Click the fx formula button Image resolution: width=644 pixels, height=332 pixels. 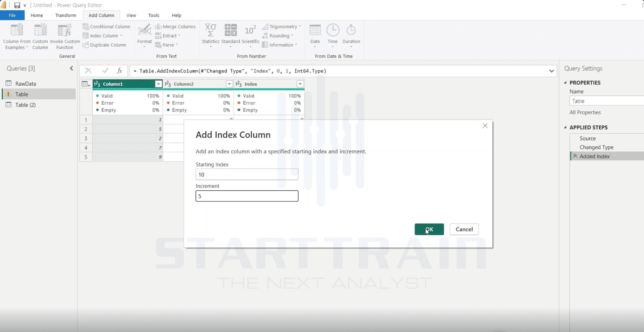pos(119,70)
